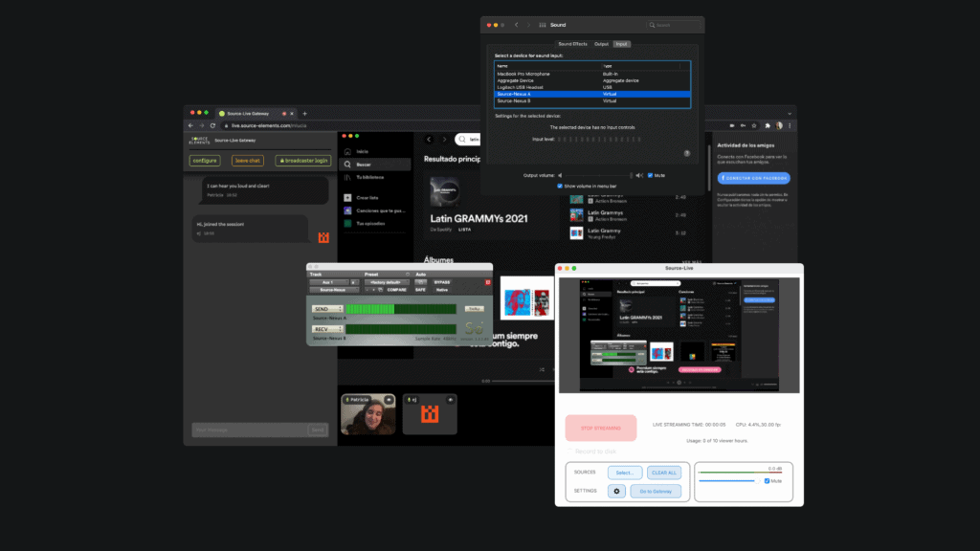Viewport: 980px width, 551px height.
Task: Switch to the Output tab in Sound
Action: (x=601, y=44)
